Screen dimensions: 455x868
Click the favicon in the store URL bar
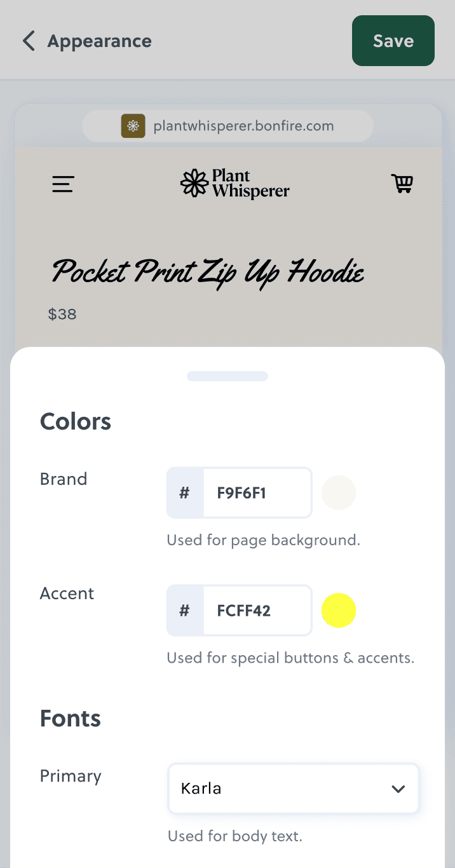coord(133,126)
